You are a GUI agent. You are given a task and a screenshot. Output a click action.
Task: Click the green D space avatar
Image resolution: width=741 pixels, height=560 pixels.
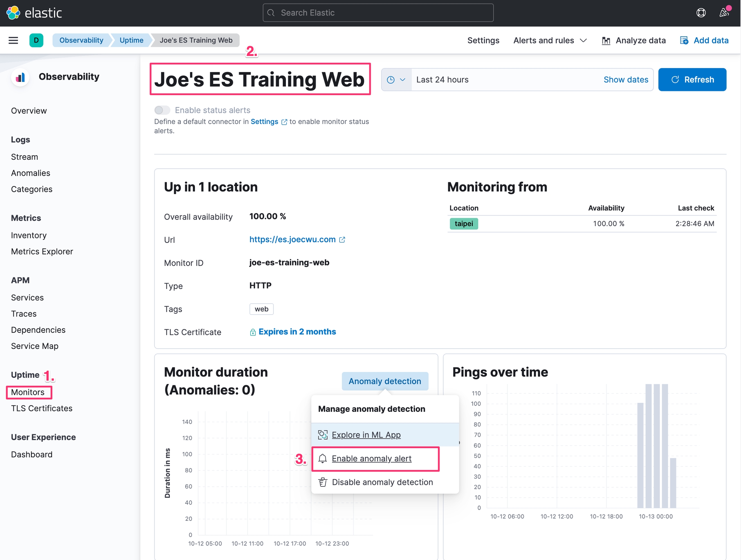(x=36, y=40)
